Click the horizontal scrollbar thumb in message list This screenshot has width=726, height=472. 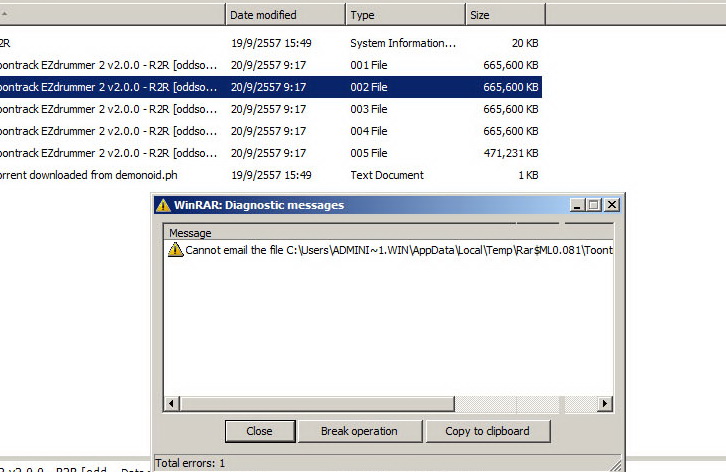click(x=317, y=404)
